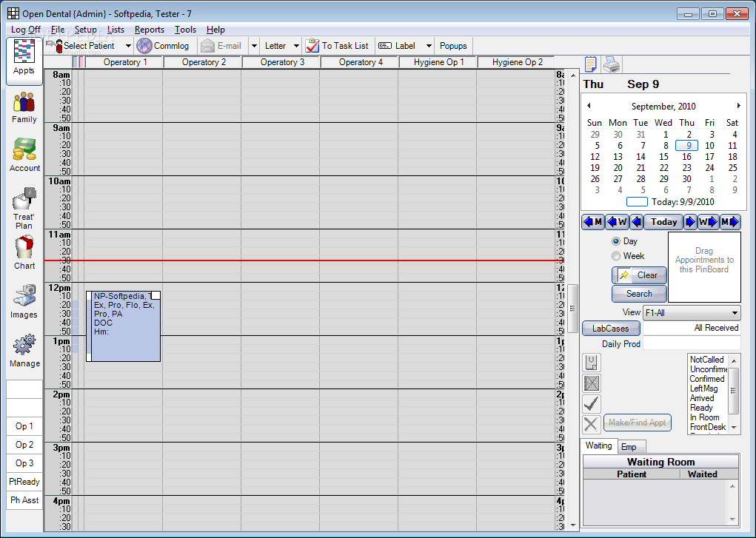Go back one week with W arrow
This screenshot has width=756, height=538.
[617, 222]
